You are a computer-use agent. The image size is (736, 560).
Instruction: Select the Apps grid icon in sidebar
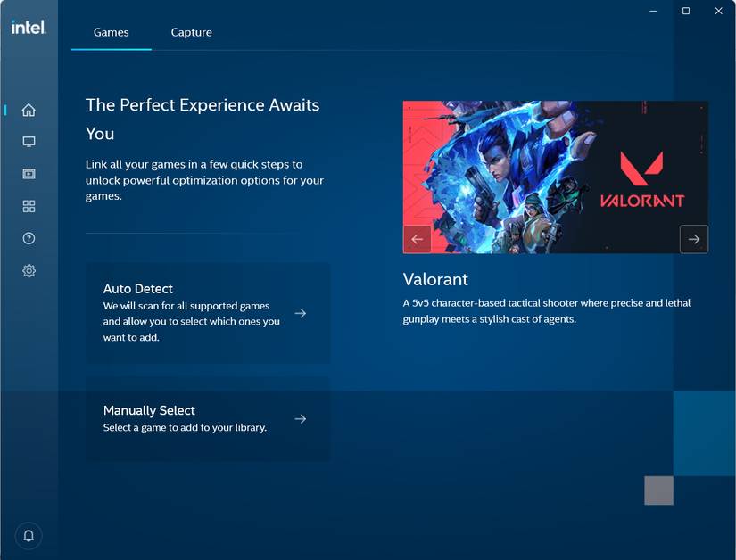point(29,205)
